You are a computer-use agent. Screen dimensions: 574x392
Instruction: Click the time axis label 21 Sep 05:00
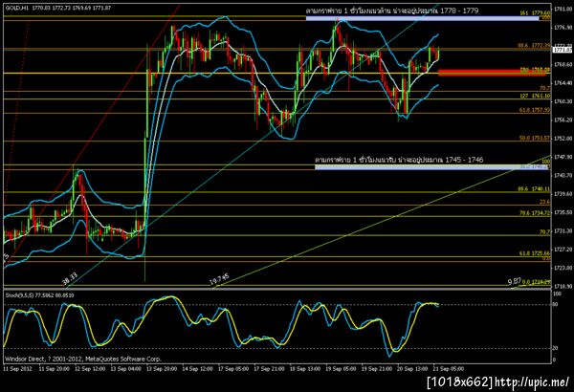[x=449, y=369]
